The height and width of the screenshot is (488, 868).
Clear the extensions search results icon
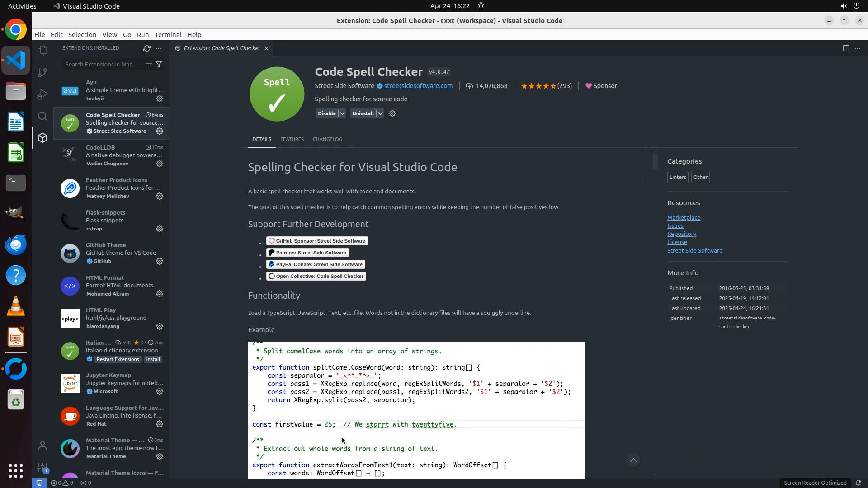point(148,64)
